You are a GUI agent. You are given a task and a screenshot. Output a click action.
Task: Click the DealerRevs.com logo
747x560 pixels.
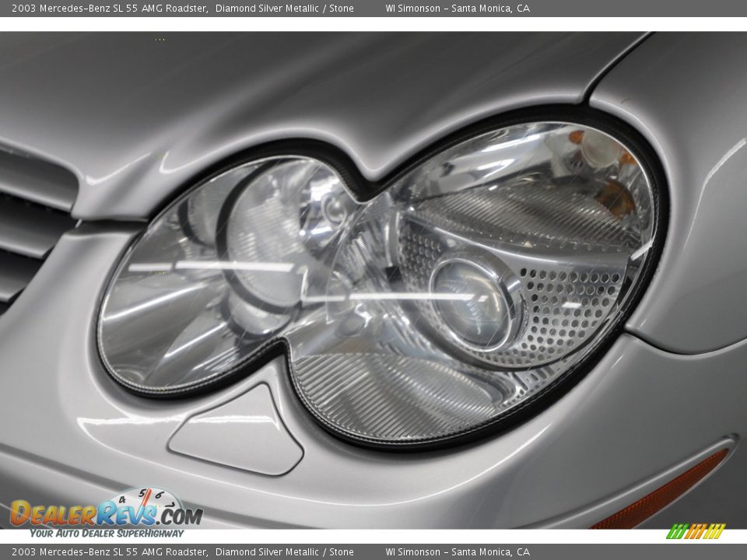[x=107, y=508]
